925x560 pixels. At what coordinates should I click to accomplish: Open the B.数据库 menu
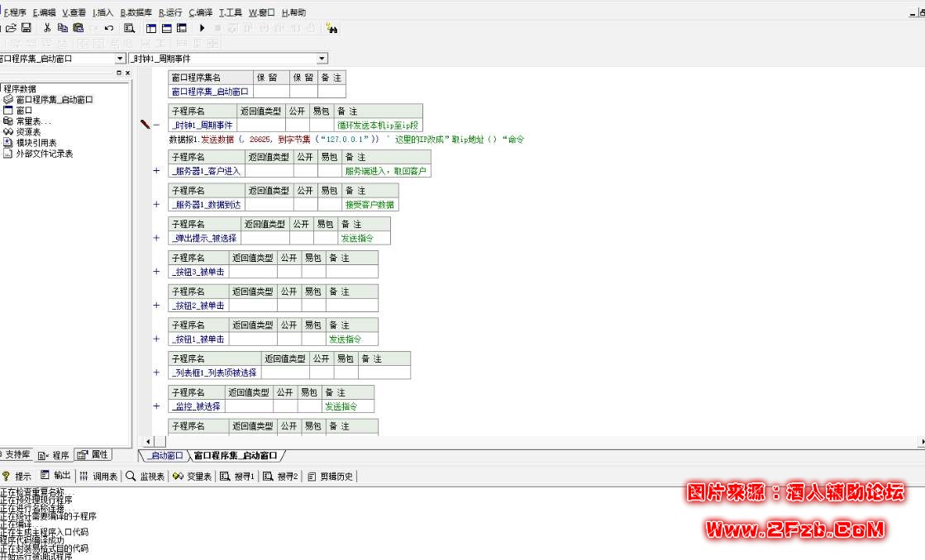click(x=136, y=12)
